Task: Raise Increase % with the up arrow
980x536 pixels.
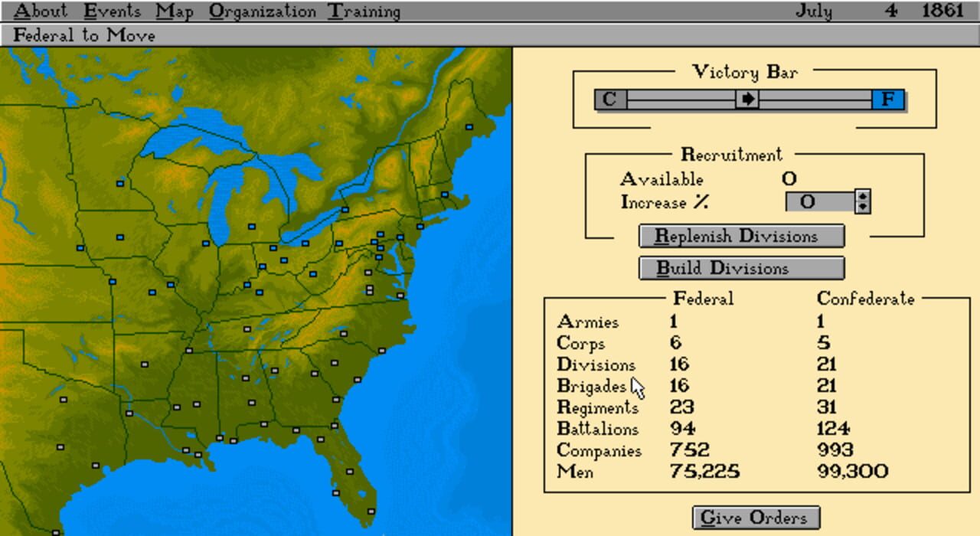Action: 864,197
